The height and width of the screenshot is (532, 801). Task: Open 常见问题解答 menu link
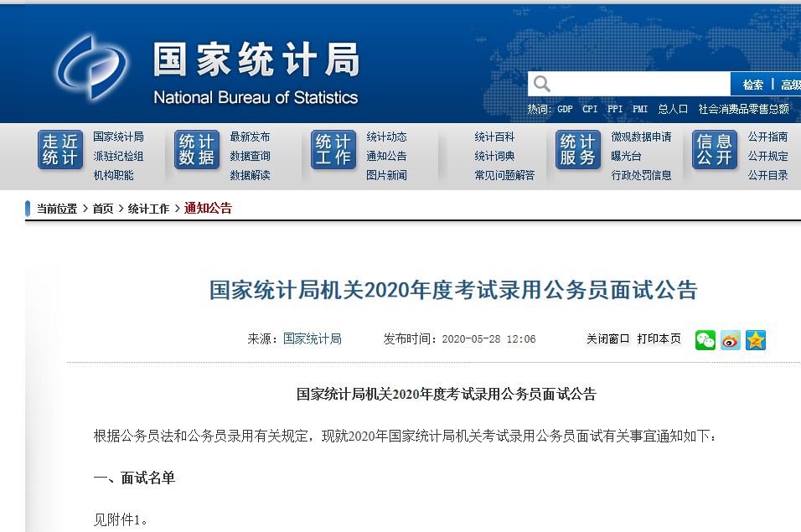504,175
